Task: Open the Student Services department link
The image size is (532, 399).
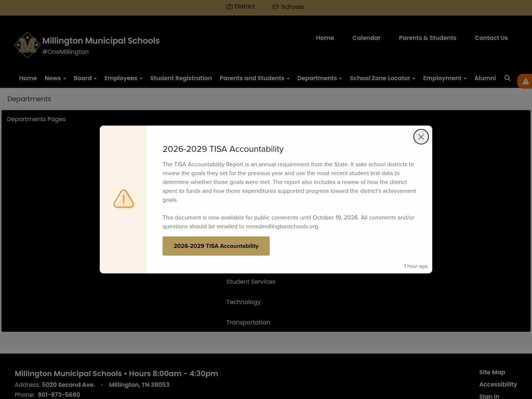Action: pyautogui.click(x=251, y=282)
